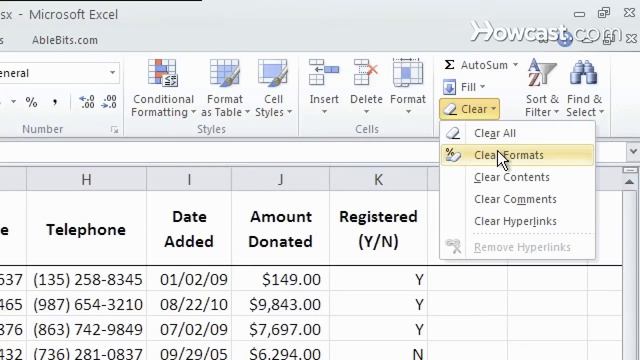The width and height of the screenshot is (640, 360).
Task: Select the Telephone header cell
Action: (x=87, y=229)
